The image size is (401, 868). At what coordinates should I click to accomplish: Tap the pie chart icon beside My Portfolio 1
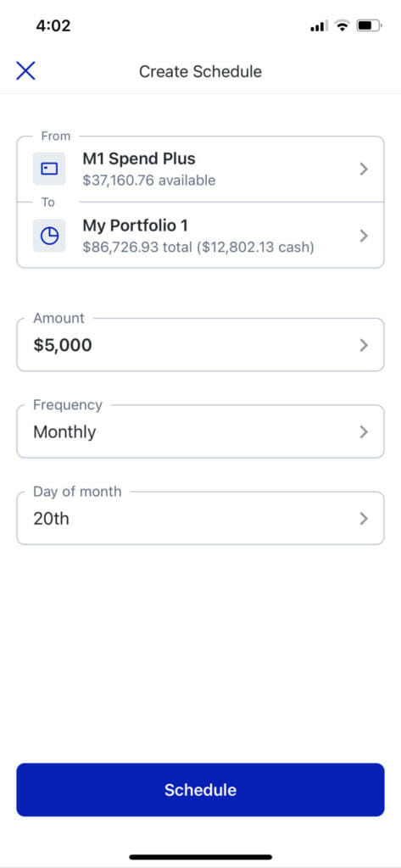click(x=49, y=236)
